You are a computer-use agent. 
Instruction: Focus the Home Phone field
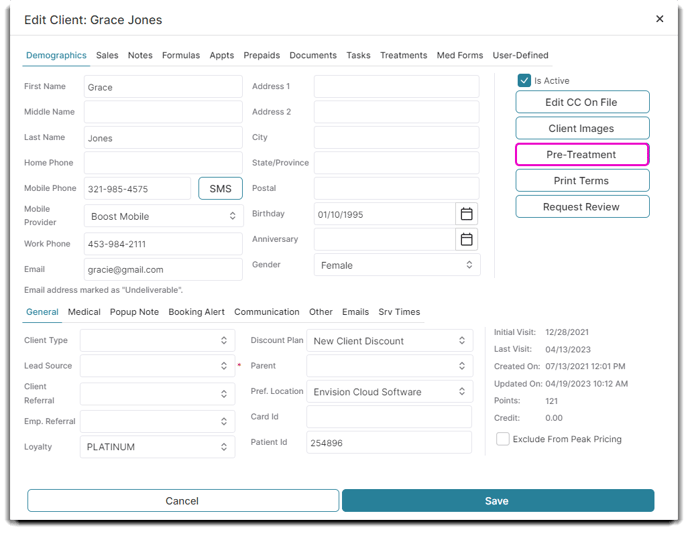coord(163,163)
